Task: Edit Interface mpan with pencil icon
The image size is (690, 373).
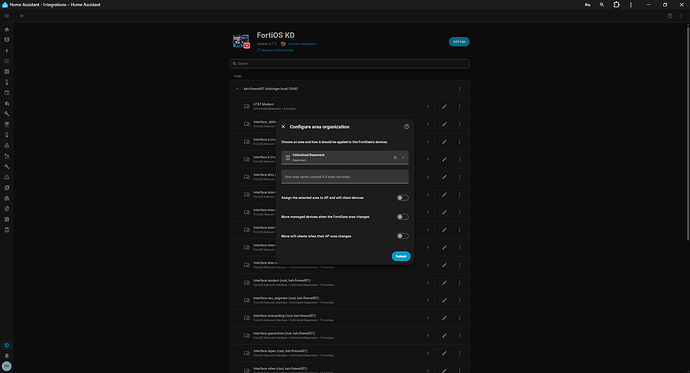Action: point(444,353)
